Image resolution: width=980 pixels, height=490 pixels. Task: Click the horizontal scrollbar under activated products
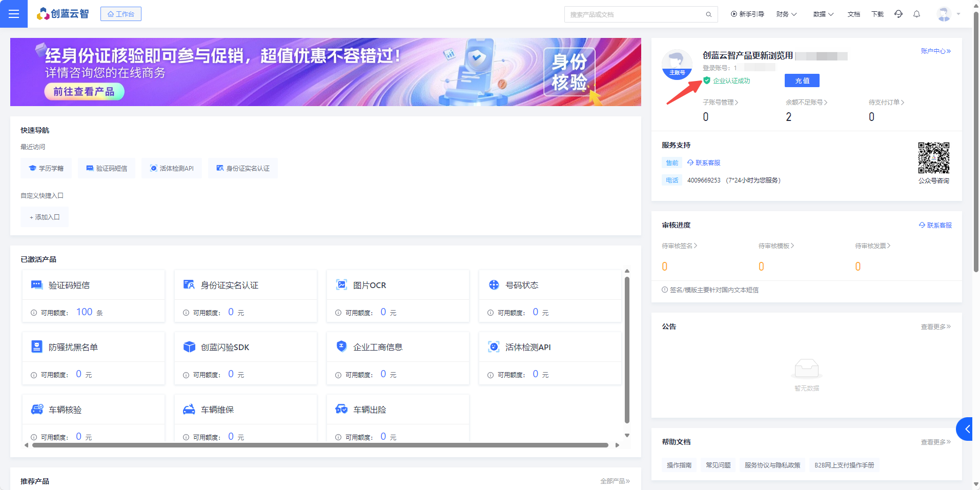pyautogui.click(x=320, y=445)
